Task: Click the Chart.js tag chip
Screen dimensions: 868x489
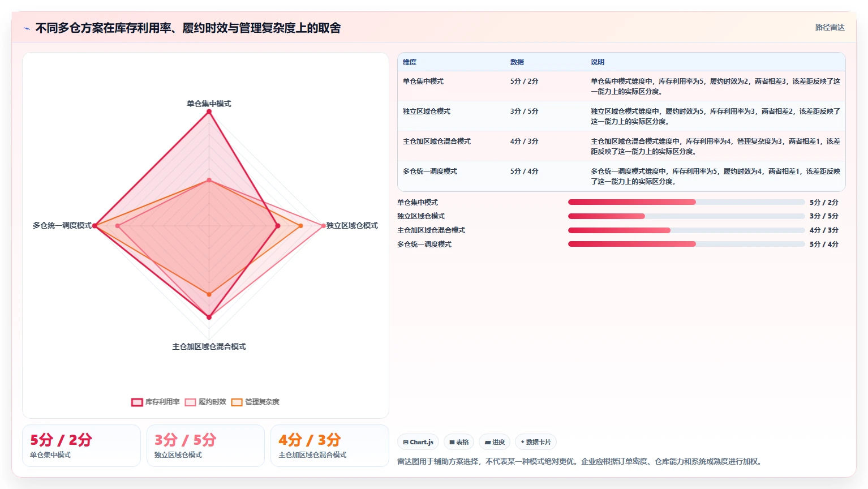Action: coord(418,442)
